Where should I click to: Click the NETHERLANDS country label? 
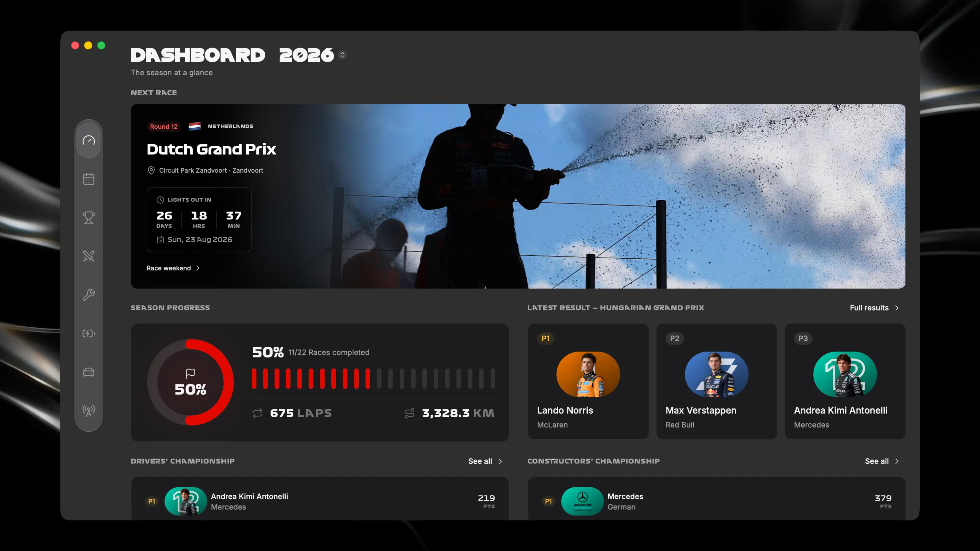[x=230, y=126]
